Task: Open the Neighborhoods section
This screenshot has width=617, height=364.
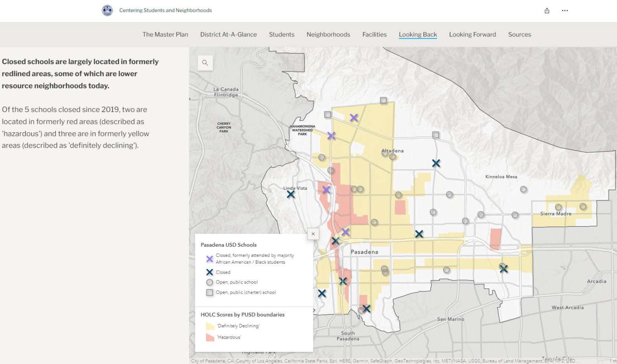Action: pyautogui.click(x=328, y=35)
